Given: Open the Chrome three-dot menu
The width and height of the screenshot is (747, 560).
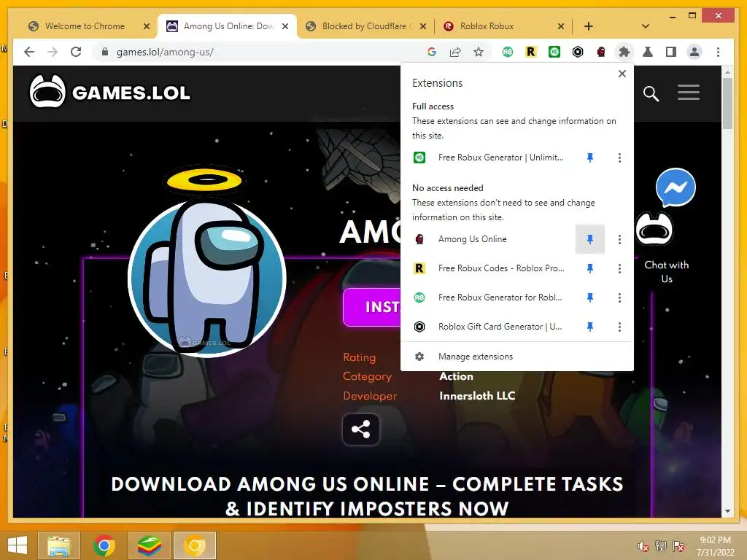Looking at the screenshot, I should click(718, 52).
